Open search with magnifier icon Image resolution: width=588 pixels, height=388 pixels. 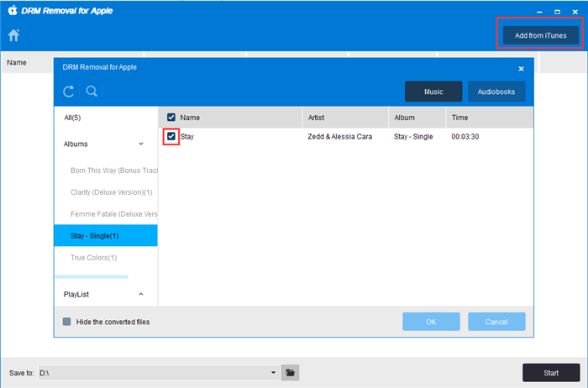click(91, 92)
